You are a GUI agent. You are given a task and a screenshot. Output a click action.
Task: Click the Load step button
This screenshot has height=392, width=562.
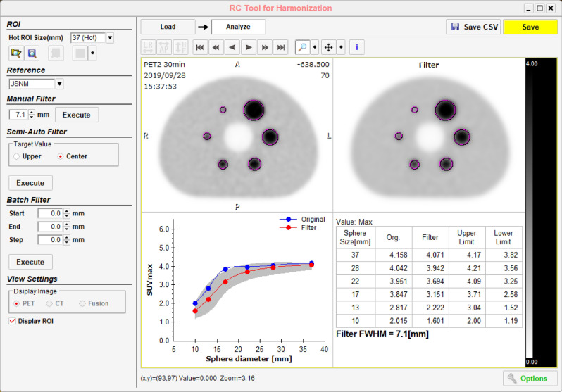point(168,27)
